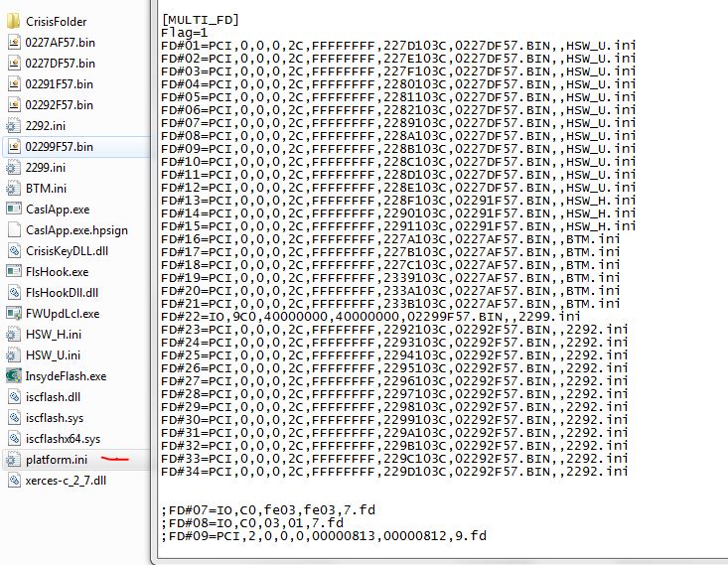Click the Flag=1 line in the editor
This screenshot has width=728, height=565.
click(x=185, y=33)
